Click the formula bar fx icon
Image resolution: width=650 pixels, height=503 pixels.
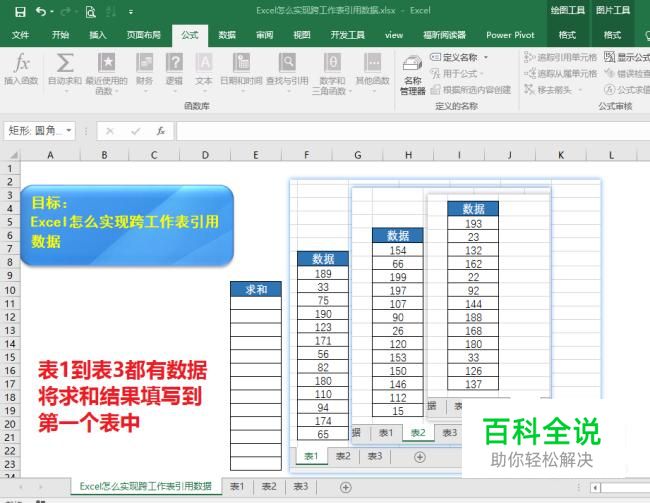(x=160, y=131)
